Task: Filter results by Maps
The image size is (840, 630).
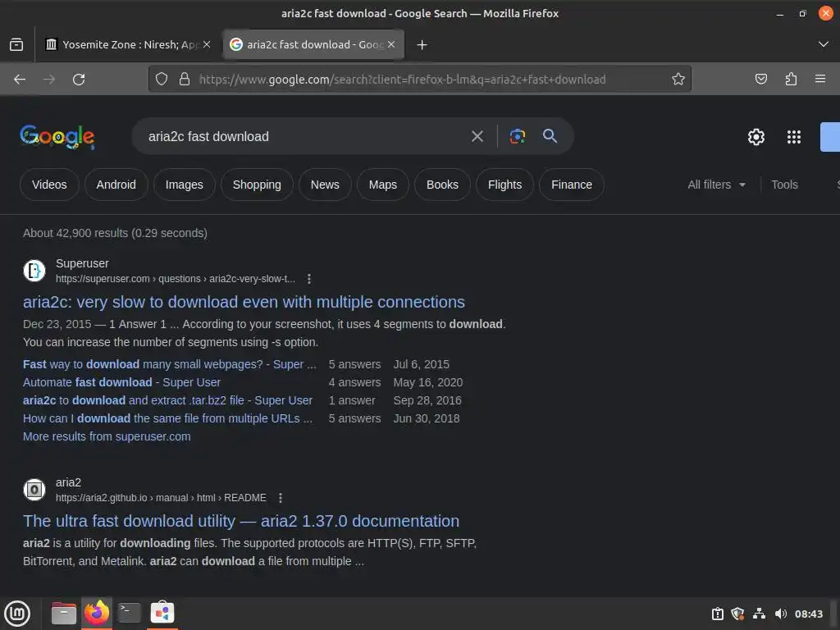Action: coord(383,185)
